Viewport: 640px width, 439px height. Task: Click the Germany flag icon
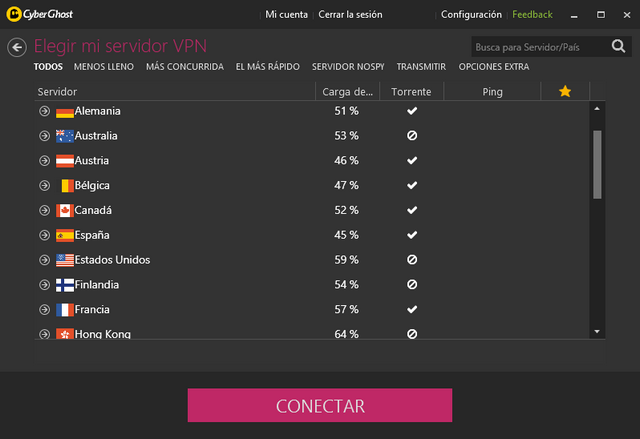tap(65, 112)
